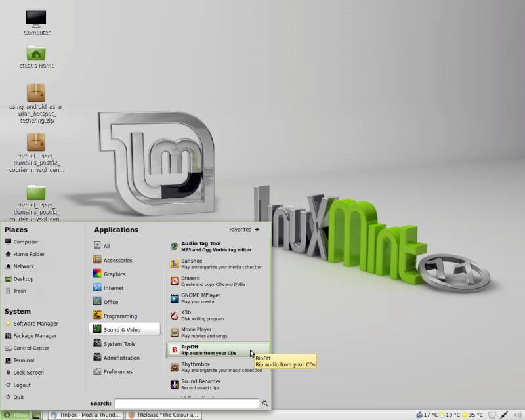Select the Internet applications category
The width and height of the screenshot is (525, 420).
(x=113, y=288)
